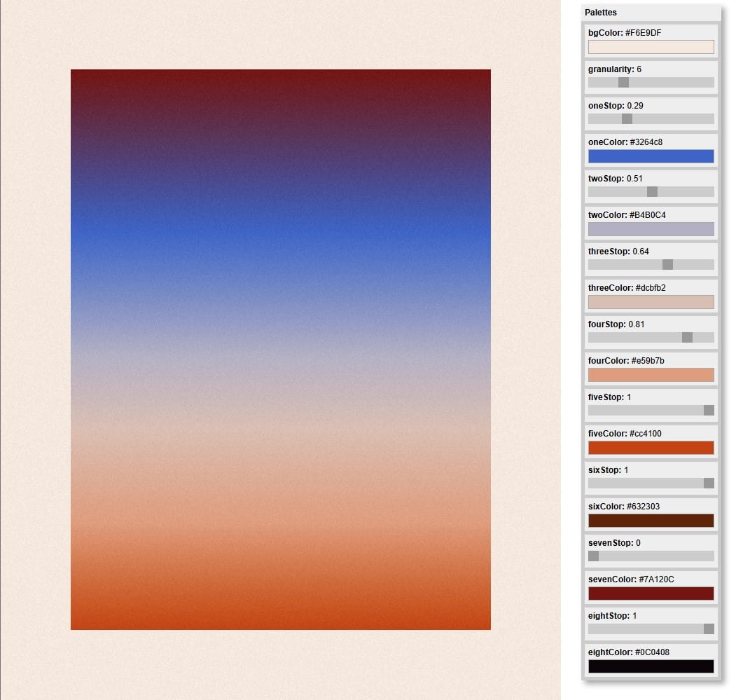Click the 'eightStop: 1' label
Image resolution: width=750 pixels, height=700 pixels.
(613, 616)
